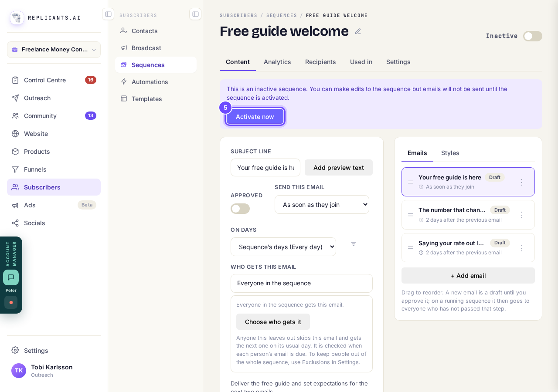Screen dimensions: 558x392
Task: Click the + Add email button
Action: (468, 276)
